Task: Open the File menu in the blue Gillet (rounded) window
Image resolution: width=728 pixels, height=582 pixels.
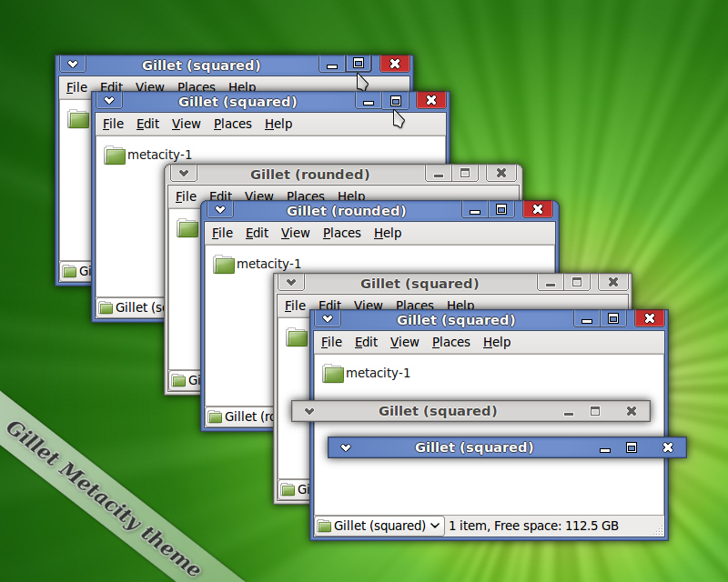Action: click(222, 233)
